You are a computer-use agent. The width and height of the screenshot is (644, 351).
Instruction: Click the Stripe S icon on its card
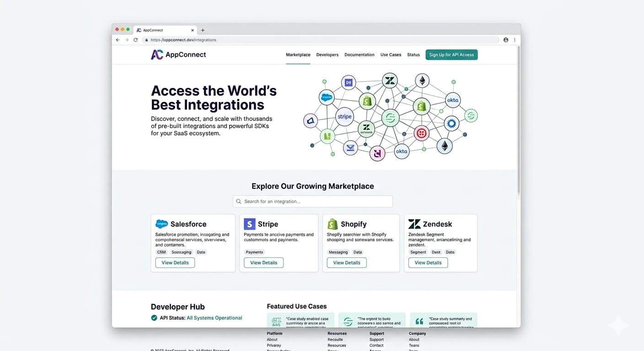coord(249,224)
